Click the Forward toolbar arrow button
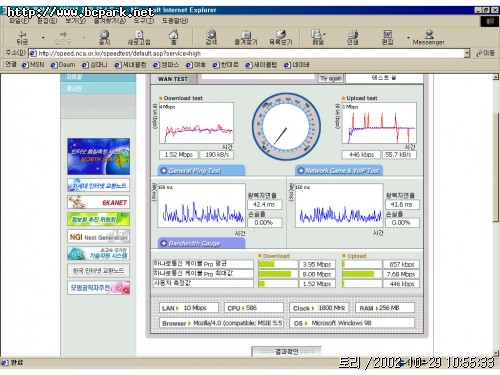 (63, 38)
